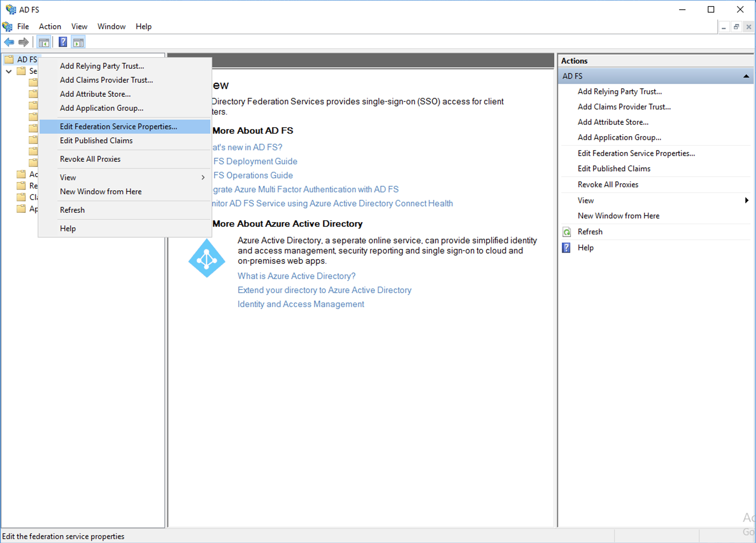Open What's new in AD FS link
This screenshot has width=756, height=543.
247,147
